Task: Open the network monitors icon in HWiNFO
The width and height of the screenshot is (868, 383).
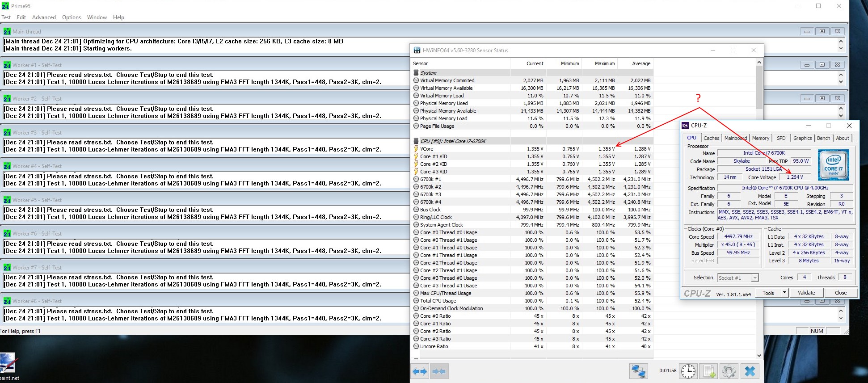Action: click(639, 371)
